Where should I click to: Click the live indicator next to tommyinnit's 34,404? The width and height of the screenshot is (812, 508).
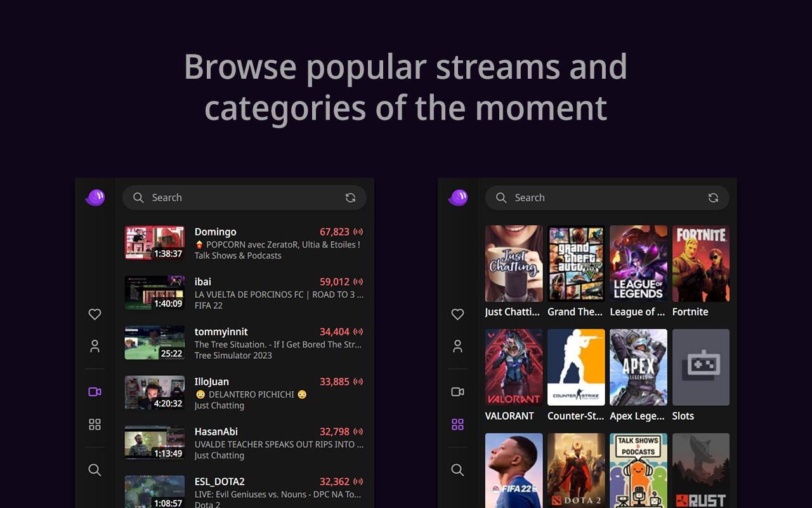coord(358,331)
